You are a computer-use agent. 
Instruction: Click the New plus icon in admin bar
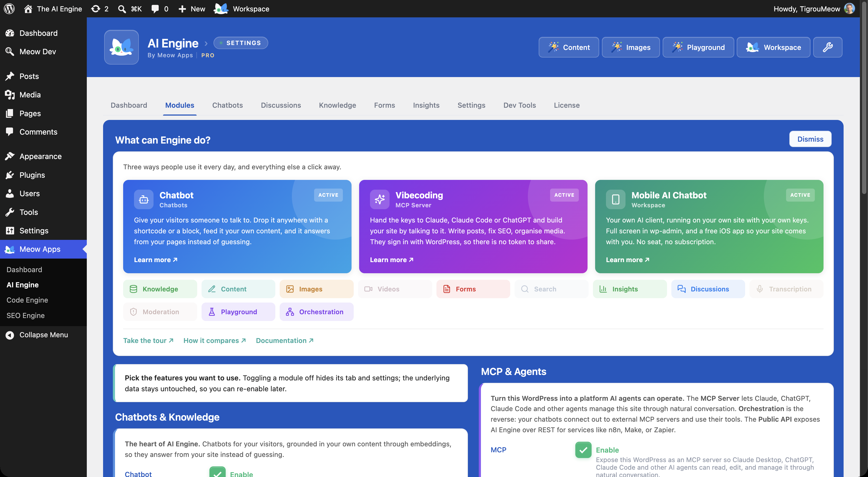pos(192,9)
